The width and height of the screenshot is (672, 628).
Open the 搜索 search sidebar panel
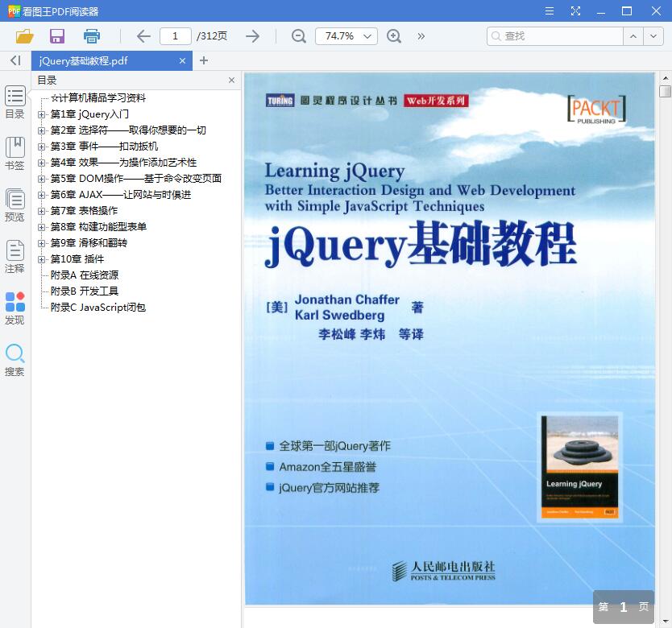coord(15,360)
